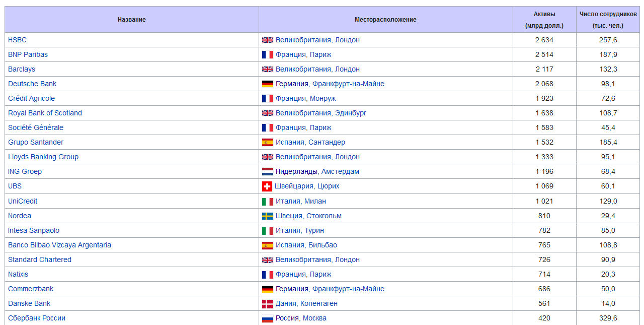
Task: Click the UK flag in the Standard Chartered row
Action: point(268,259)
